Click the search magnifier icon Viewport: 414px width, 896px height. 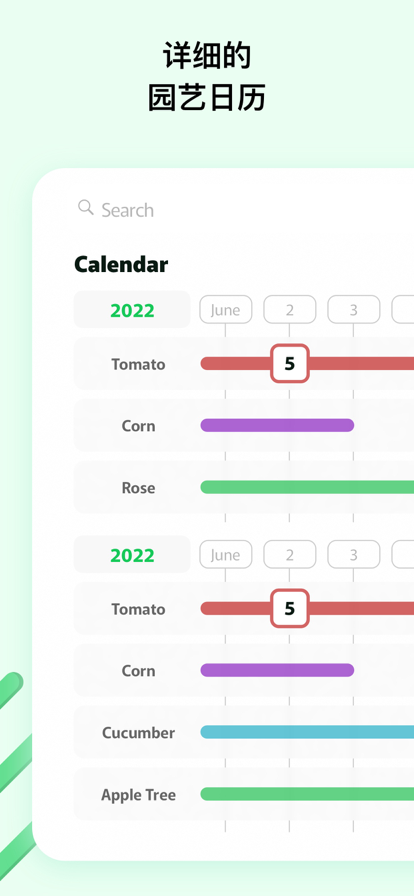point(86,207)
